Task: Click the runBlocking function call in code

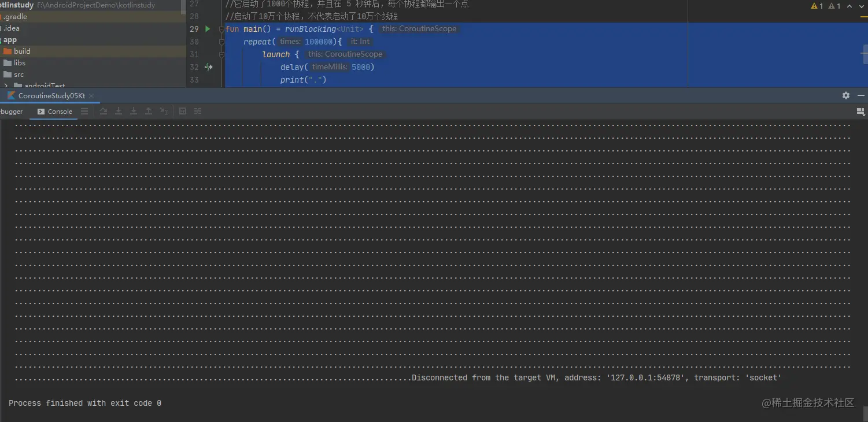Action: [x=311, y=29]
